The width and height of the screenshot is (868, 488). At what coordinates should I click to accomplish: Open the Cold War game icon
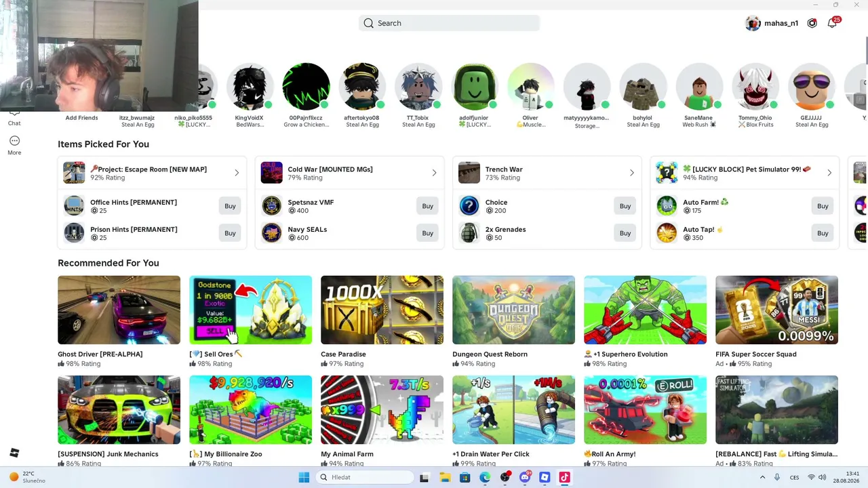271,173
